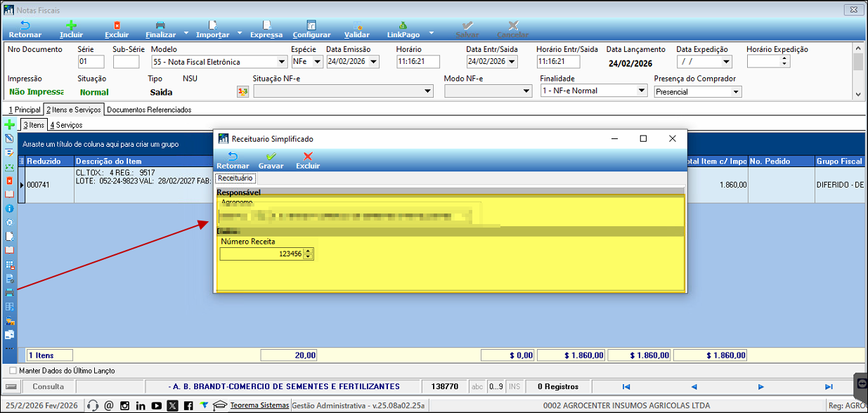The image size is (868, 413).
Task: Open the Finalidade dropdown
Action: (x=641, y=91)
